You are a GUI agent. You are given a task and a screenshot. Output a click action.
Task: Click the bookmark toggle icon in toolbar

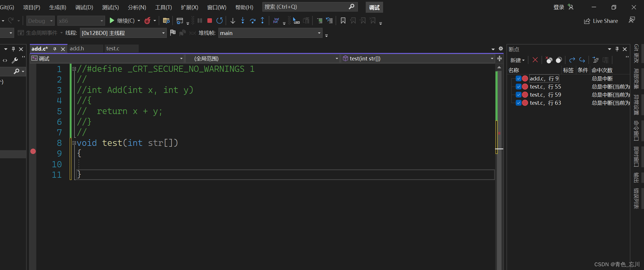pos(343,21)
